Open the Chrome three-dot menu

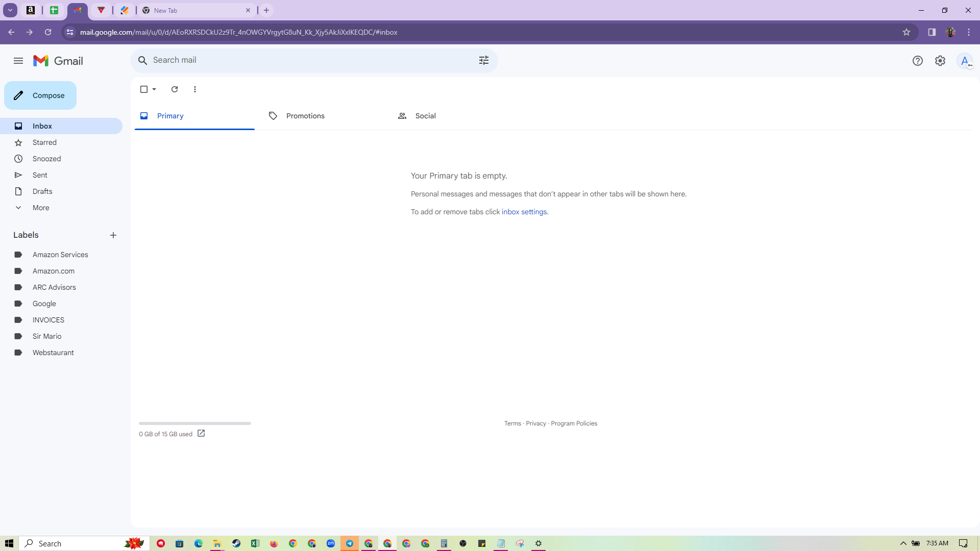969,32
